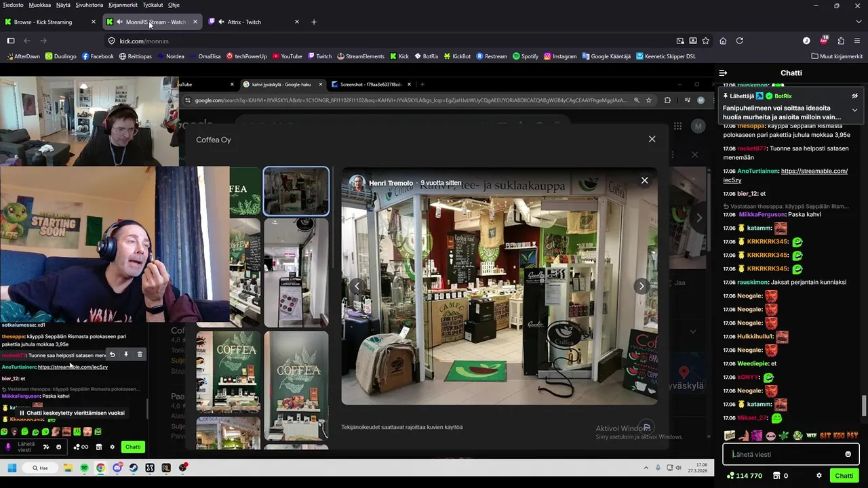Expand the list all tabs chevron
Screen dimensions: 868x488
tap(858, 22)
